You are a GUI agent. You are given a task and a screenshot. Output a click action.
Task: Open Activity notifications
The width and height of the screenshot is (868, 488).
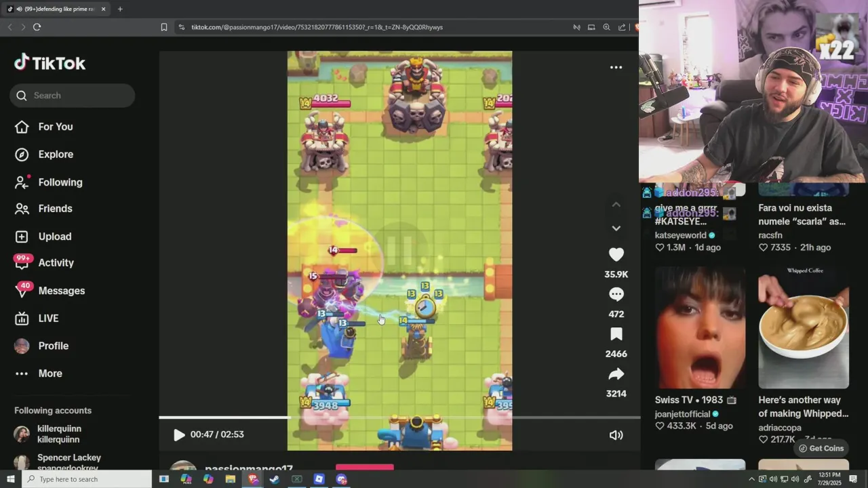(x=45, y=263)
